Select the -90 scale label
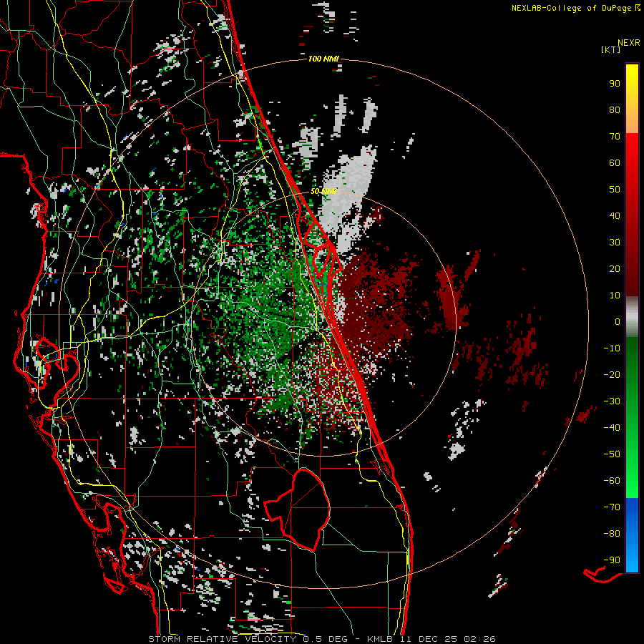The image size is (644, 644). click(x=612, y=560)
